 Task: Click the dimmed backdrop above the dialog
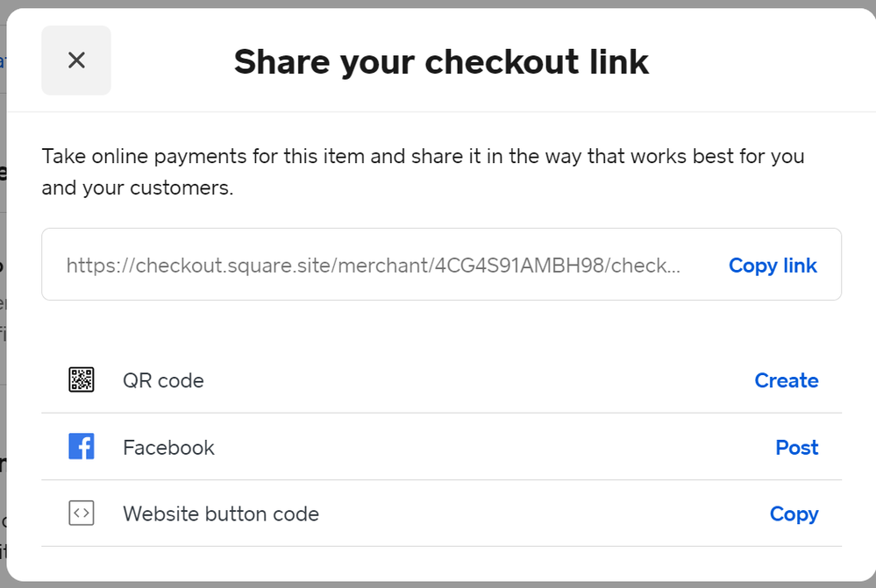coord(438,4)
